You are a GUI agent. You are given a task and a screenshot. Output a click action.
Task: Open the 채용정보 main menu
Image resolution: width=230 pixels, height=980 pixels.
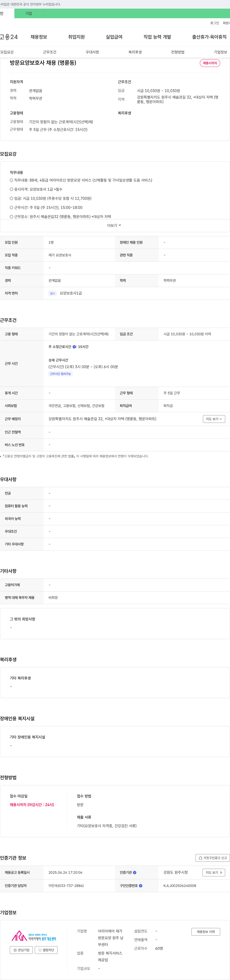[39, 37]
